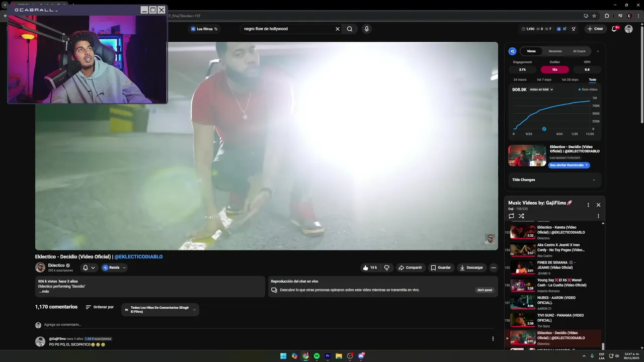644x362 pixels.
Task: Open the vistas en total dropdown
Action: [x=541, y=89]
